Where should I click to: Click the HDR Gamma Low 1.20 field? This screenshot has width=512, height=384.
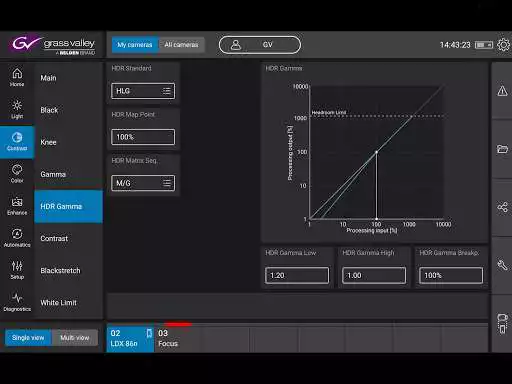click(x=297, y=275)
